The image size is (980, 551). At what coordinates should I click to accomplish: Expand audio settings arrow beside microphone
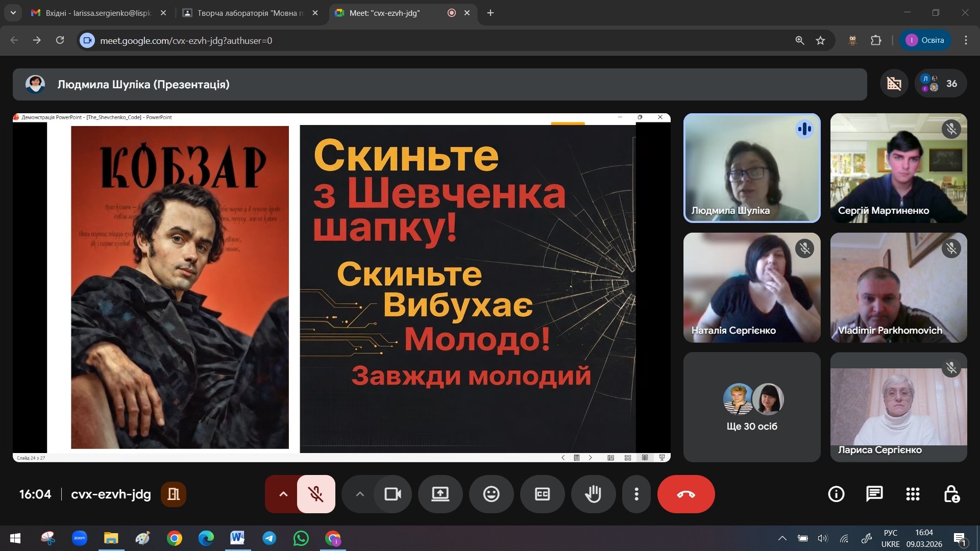coord(283,494)
